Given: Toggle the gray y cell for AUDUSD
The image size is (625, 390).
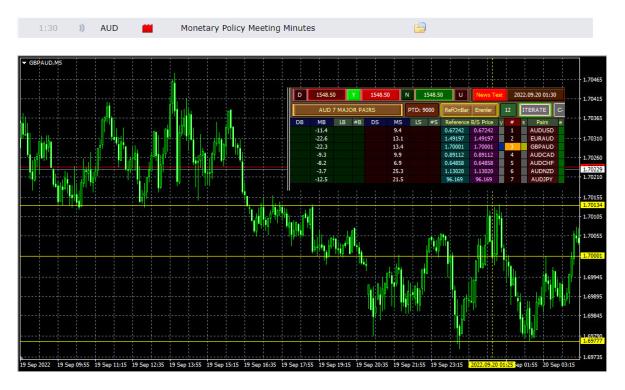Looking at the screenshot, I should pyautogui.click(x=501, y=130).
